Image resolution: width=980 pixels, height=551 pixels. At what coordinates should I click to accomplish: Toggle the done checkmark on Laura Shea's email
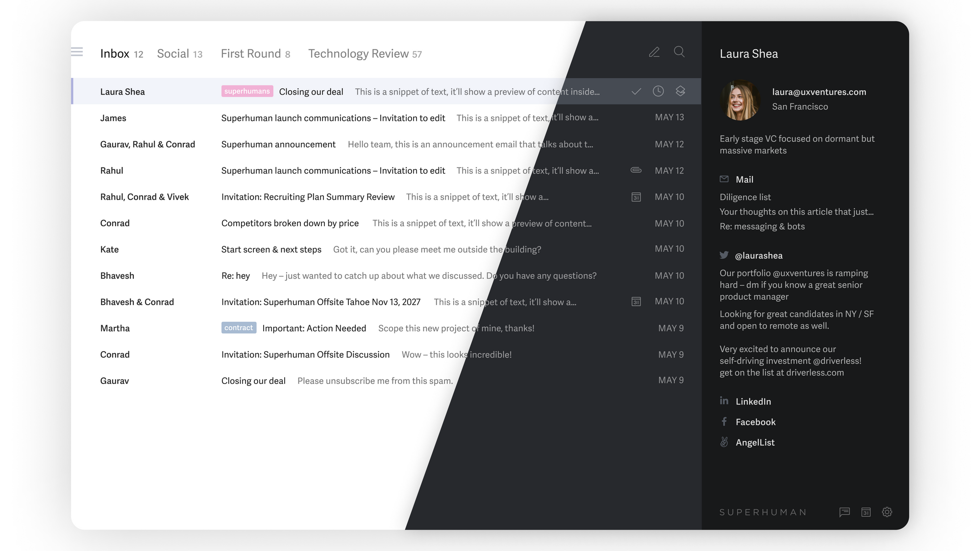tap(636, 91)
